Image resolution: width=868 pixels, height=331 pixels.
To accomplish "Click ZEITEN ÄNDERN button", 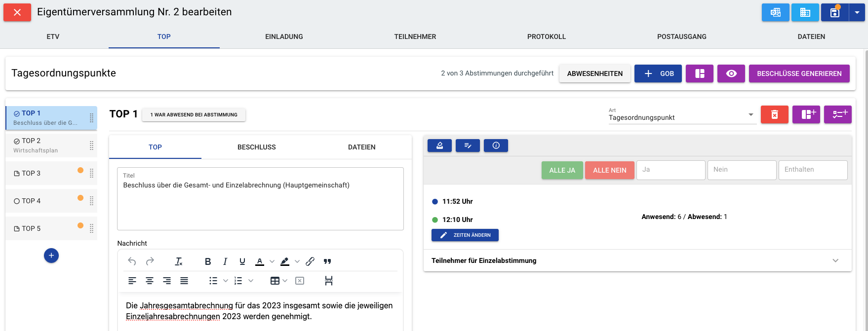I will click(465, 235).
